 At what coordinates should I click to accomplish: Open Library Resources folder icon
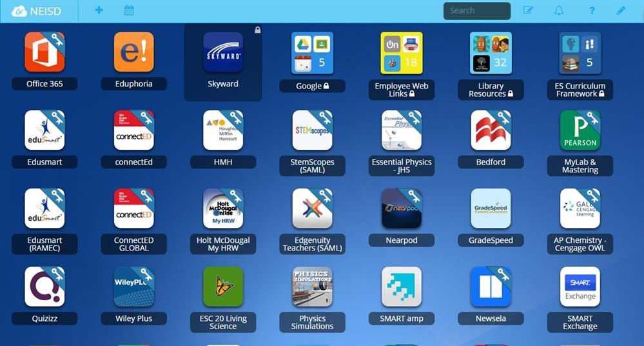[x=491, y=54]
